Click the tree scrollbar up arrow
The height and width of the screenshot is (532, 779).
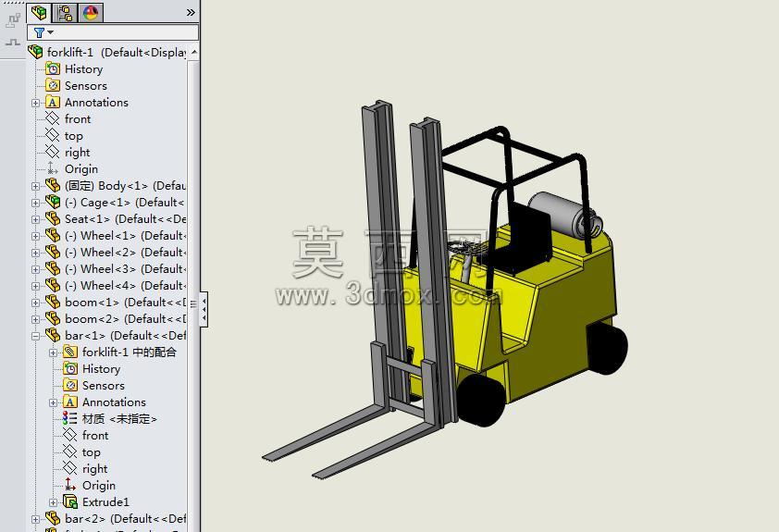click(x=193, y=52)
